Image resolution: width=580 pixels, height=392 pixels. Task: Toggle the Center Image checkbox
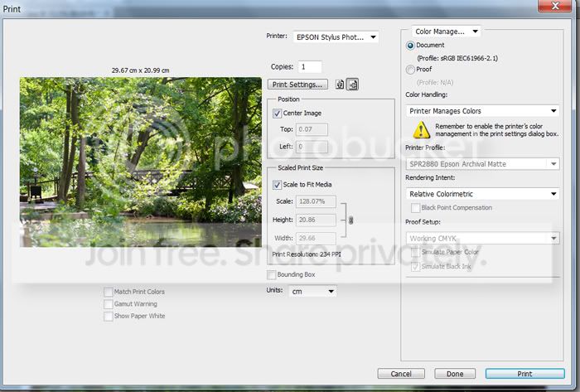point(278,114)
